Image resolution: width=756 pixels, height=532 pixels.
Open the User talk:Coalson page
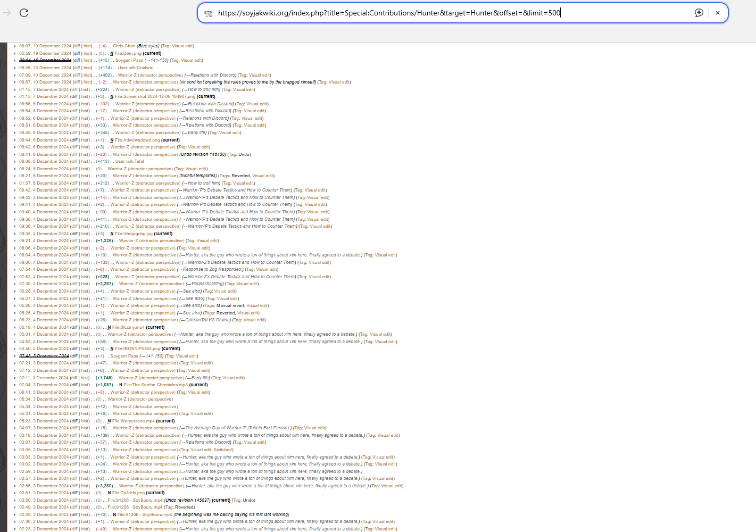136,68
